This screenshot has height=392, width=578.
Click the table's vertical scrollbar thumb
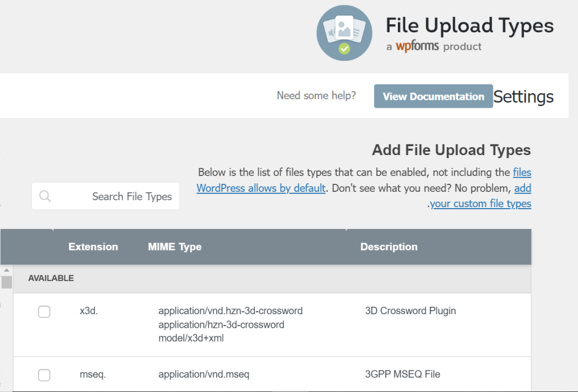point(6,282)
